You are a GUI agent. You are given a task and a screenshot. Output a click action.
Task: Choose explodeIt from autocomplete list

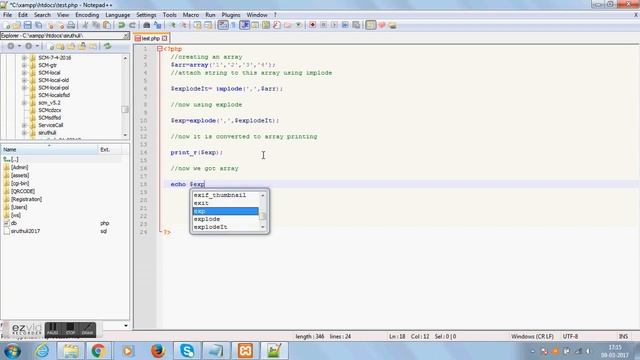point(226,227)
